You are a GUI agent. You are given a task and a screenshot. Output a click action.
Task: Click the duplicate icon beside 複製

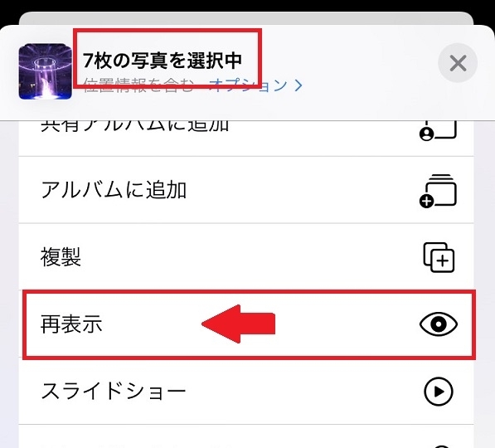(439, 257)
